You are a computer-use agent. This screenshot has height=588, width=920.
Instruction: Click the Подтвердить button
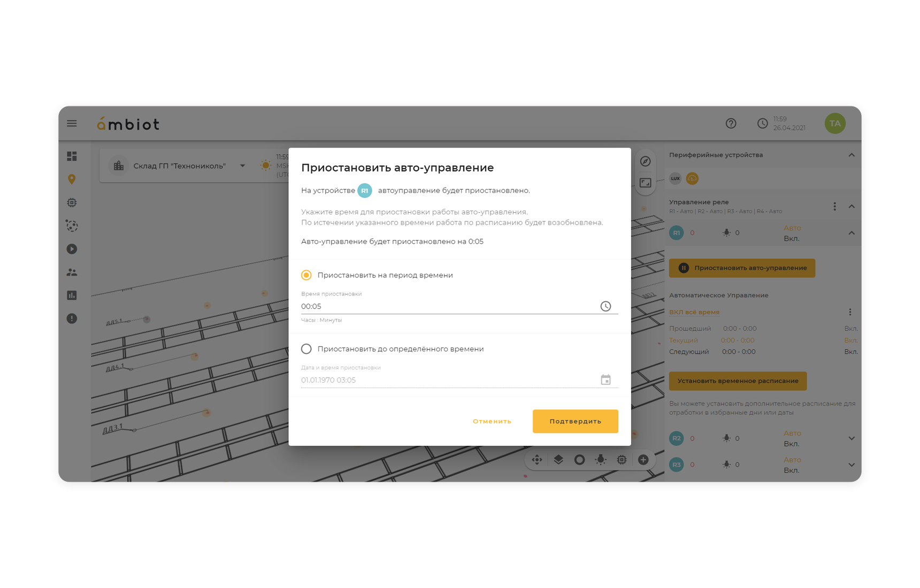(576, 421)
